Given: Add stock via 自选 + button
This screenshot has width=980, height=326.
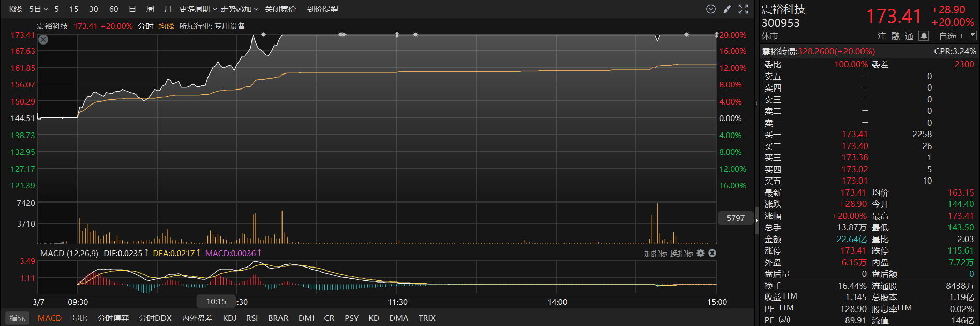Looking at the screenshot, I should 952,36.
